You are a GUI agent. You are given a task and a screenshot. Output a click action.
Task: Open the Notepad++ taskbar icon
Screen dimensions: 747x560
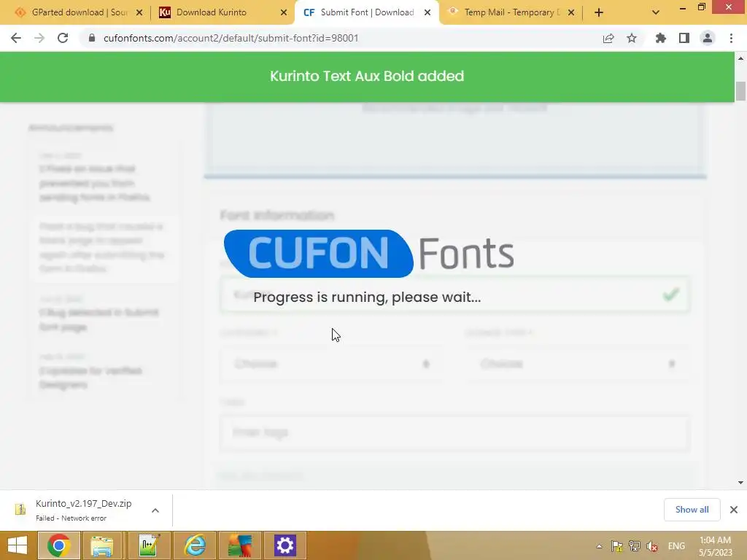pos(147,545)
